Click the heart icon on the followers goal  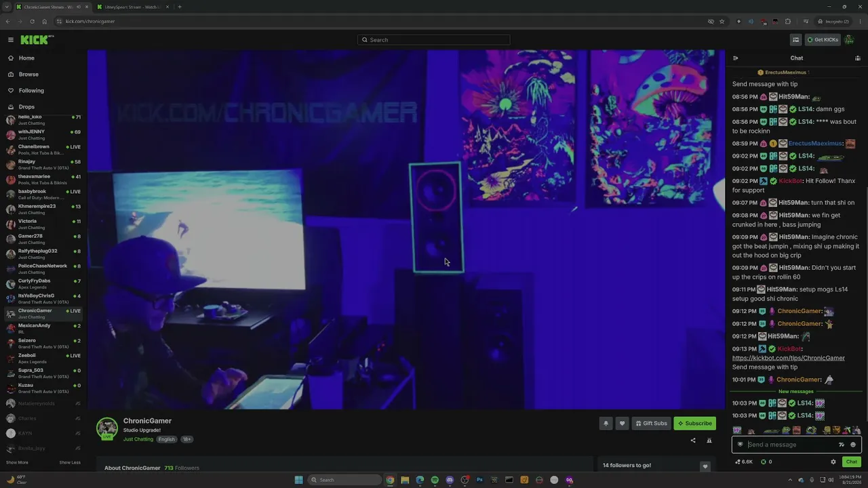click(x=705, y=466)
